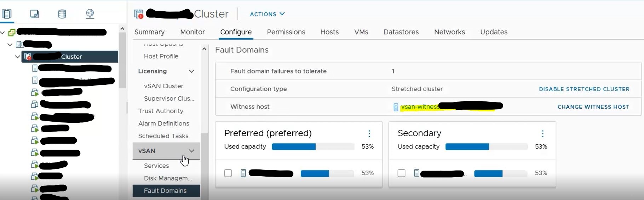644x200 pixels.
Task: Click the Preferred domain used capacity bar
Action: tap(313, 147)
